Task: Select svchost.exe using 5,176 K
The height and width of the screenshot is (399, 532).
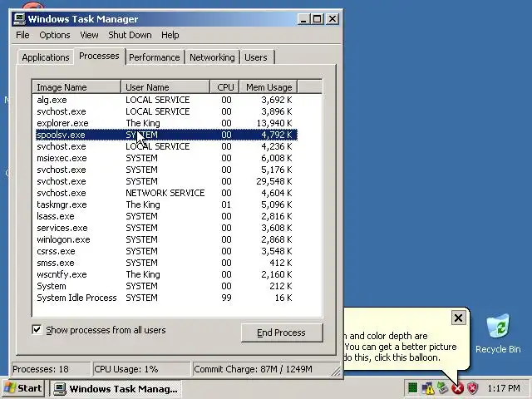Action: pyautogui.click(x=166, y=170)
